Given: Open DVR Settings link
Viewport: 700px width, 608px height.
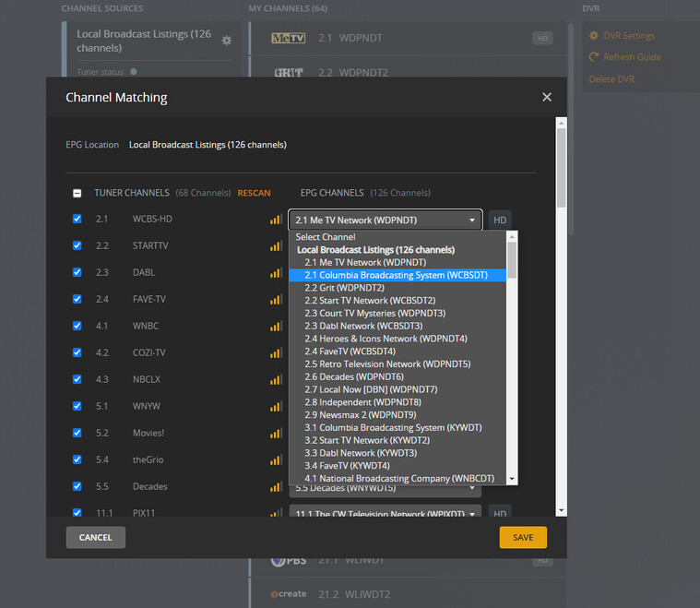Looking at the screenshot, I should [x=629, y=36].
